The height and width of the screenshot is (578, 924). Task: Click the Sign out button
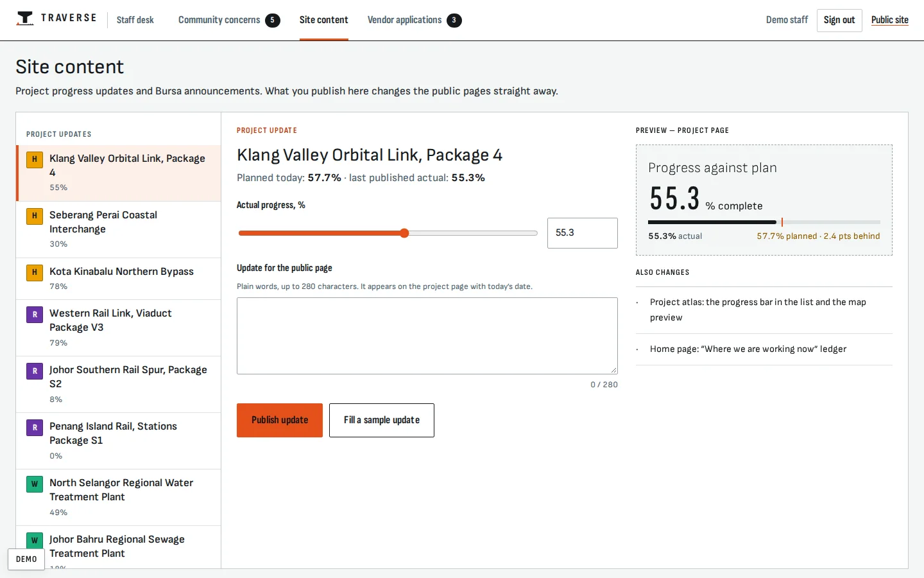point(839,20)
